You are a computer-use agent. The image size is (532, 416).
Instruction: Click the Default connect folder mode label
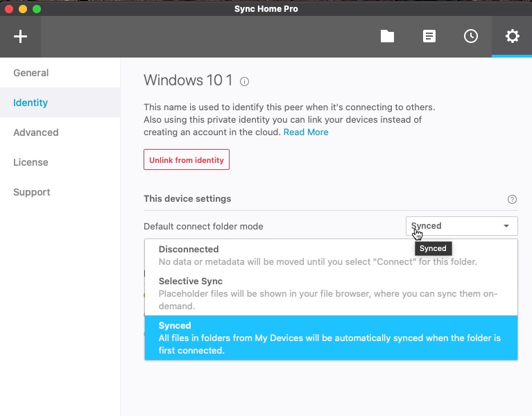[203, 226]
